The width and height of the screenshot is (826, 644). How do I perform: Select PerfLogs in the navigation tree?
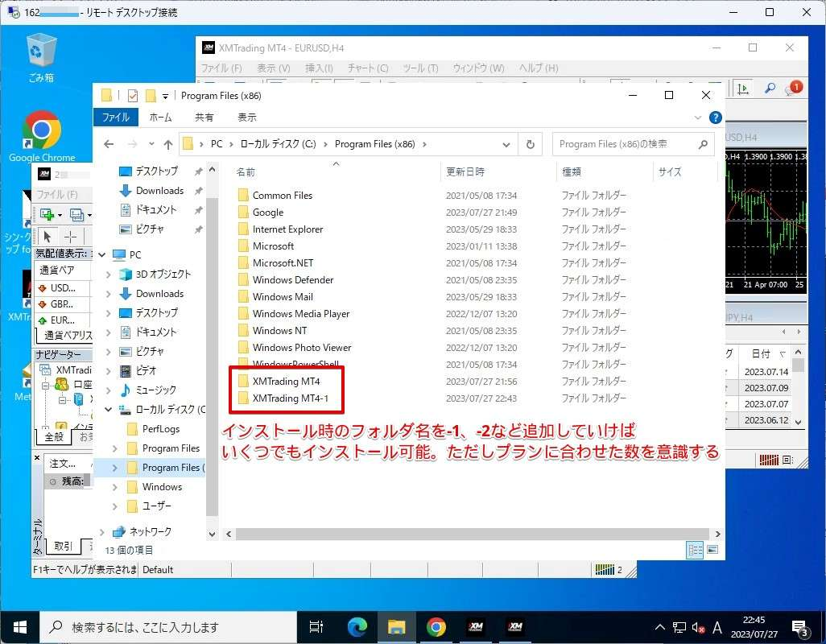click(161, 429)
